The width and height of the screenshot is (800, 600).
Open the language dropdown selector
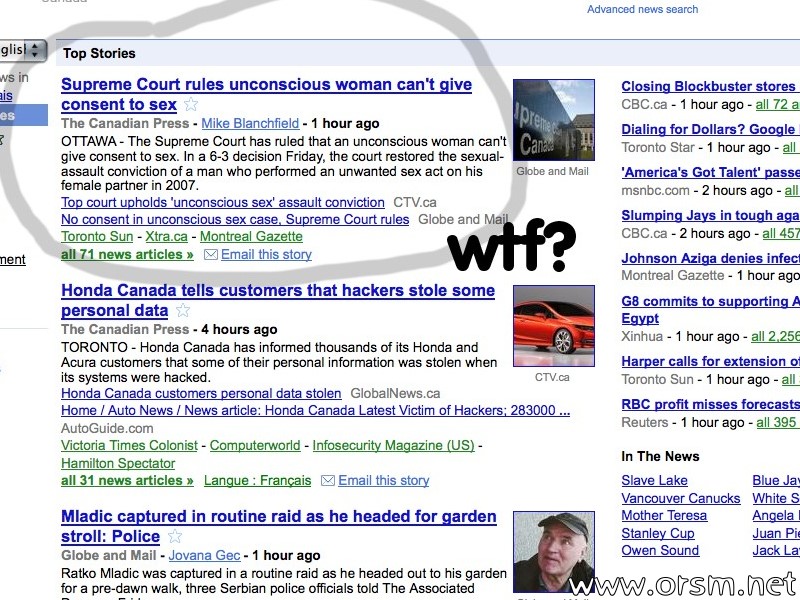coord(23,50)
